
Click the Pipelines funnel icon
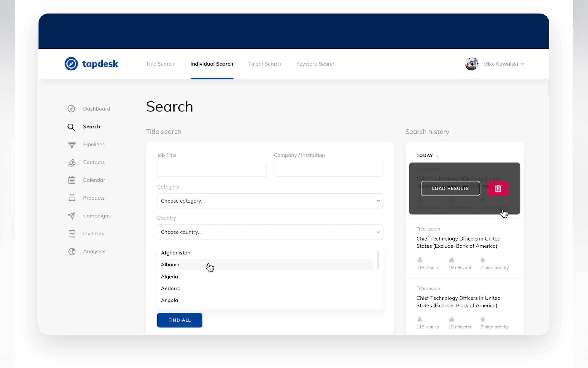(x=72, y=145)
